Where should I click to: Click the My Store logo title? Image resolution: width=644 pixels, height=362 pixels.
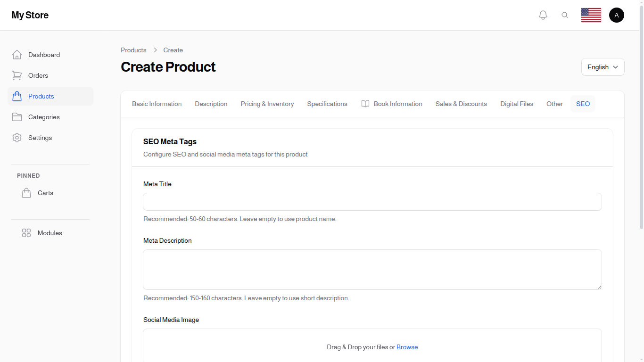(30, 15)
